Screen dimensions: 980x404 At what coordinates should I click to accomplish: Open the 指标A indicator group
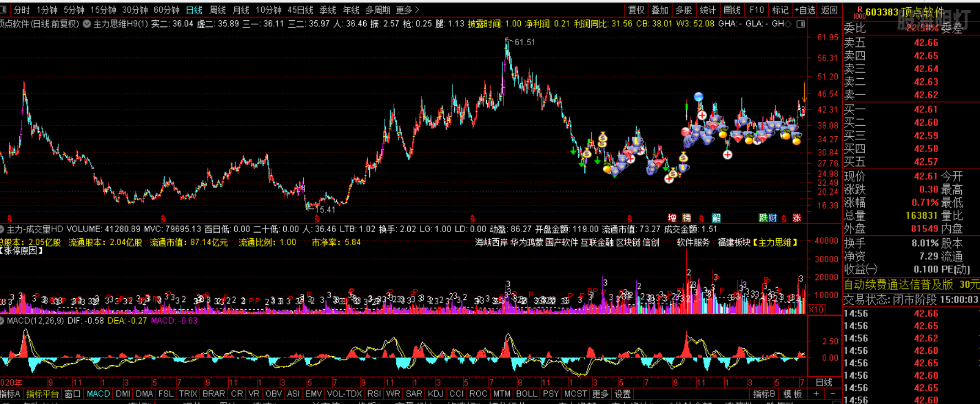pyautogui.click(x=10, y=394)
